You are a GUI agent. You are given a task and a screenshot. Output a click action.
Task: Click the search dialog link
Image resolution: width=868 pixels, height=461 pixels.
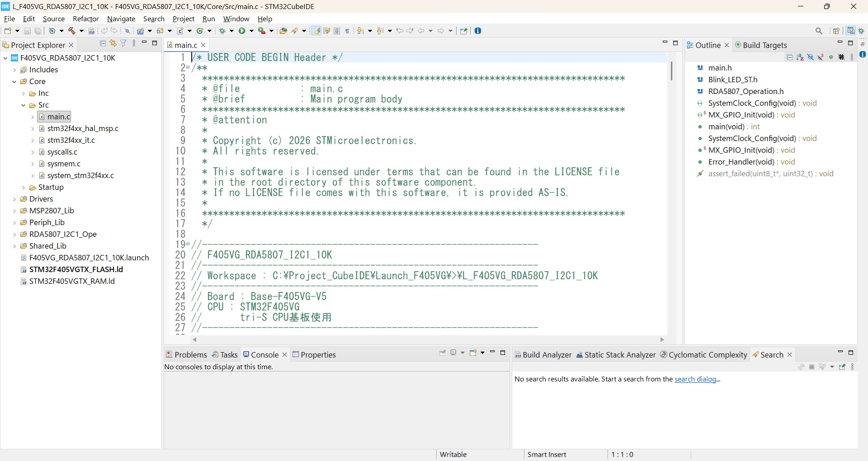tap(695, 379)
